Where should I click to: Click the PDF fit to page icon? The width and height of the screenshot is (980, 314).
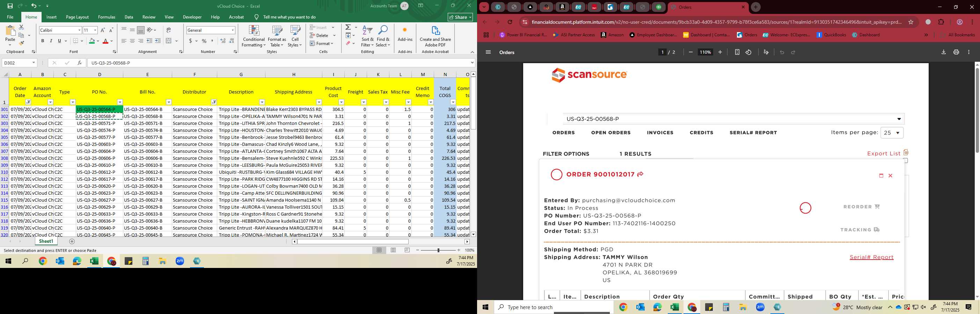click(737, 52)
